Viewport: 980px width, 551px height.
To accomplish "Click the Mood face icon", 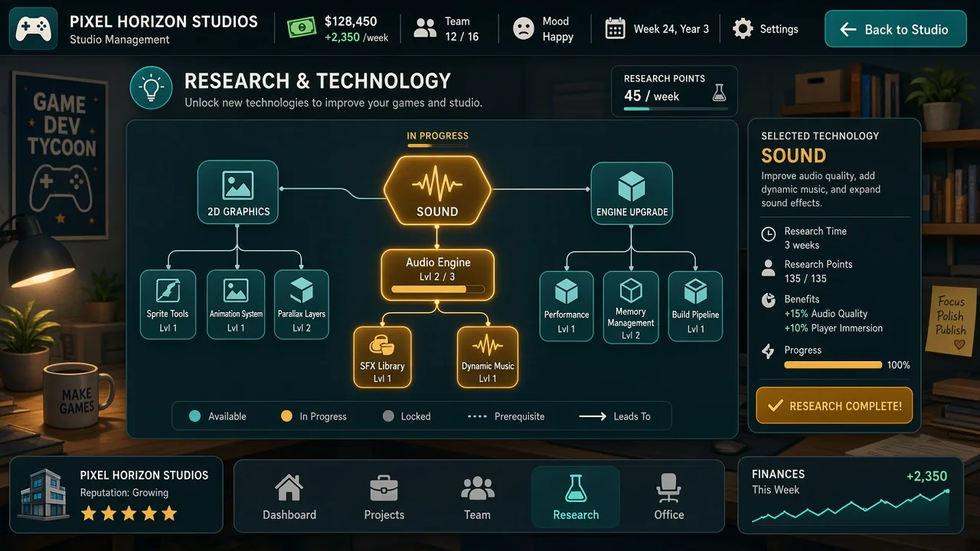I will (x=524, y=29).
